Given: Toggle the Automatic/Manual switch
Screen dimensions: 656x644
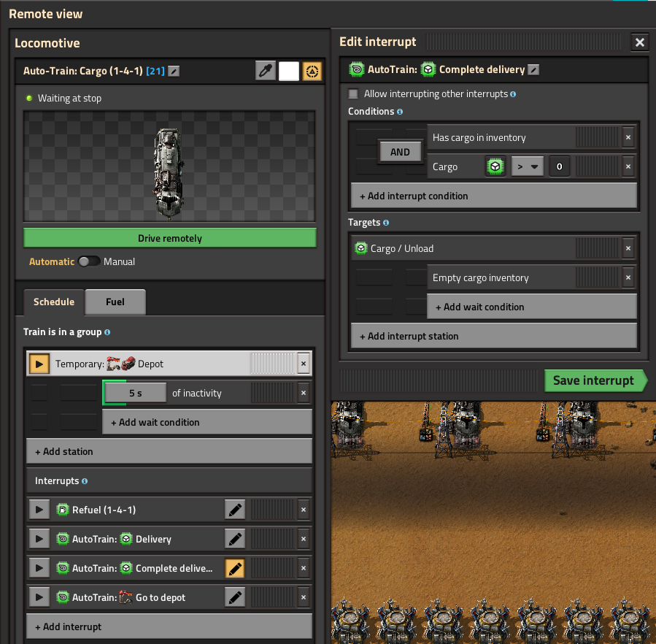Looking at the screenshot, I should (89, 261).
